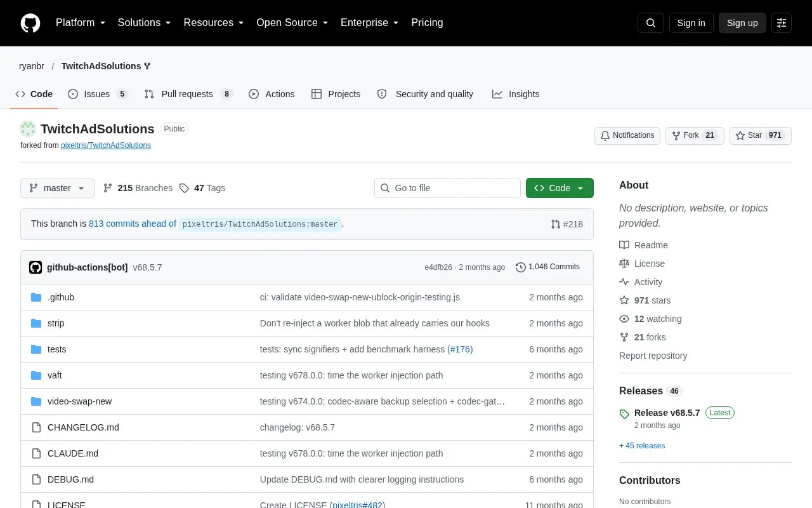
Task: Open the Pull requests tab
Action: click(x=188, y=94)
